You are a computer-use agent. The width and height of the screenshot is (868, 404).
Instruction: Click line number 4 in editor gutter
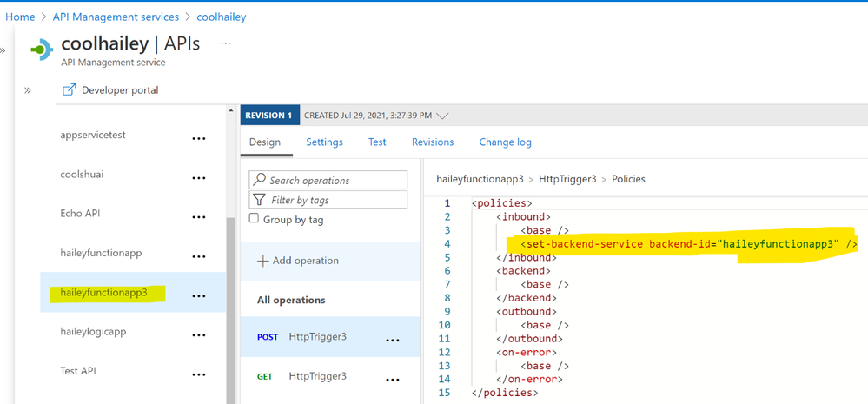pyautogui.click(x=447, y=244)
